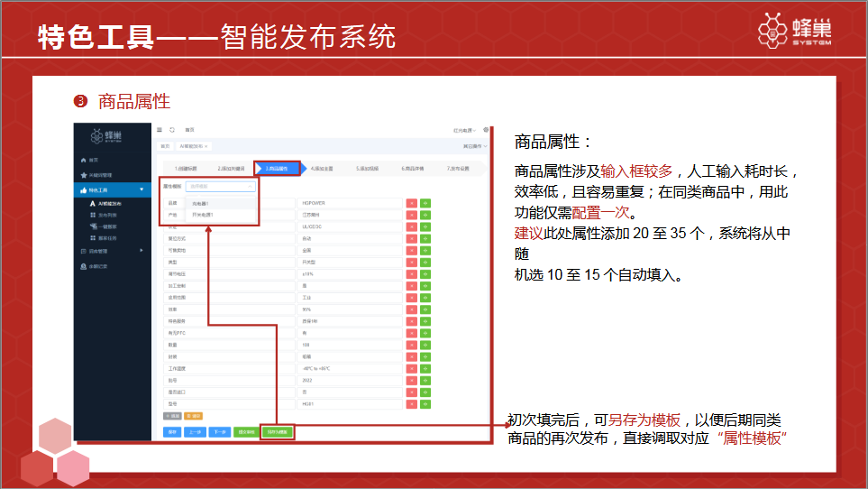Open 发布列表 in the sidebar
The width and height of the screenshot is (868, 489).
tap(107, 215)
